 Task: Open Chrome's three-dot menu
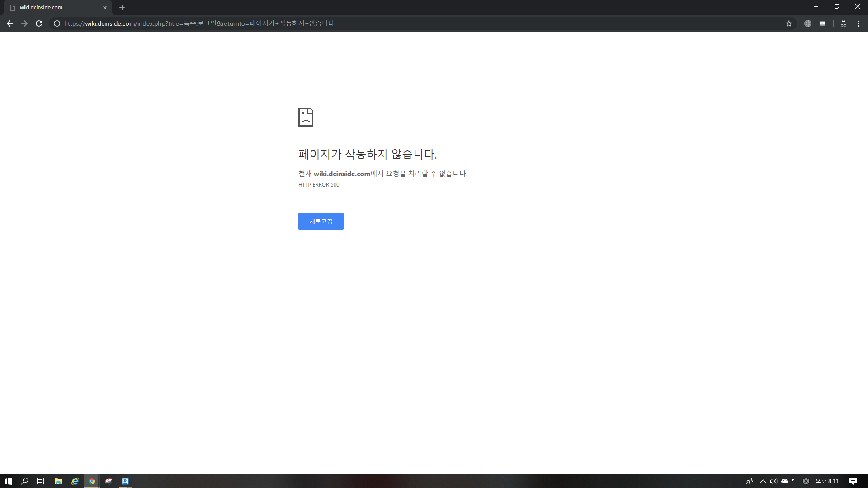click(x=858, y=23)
